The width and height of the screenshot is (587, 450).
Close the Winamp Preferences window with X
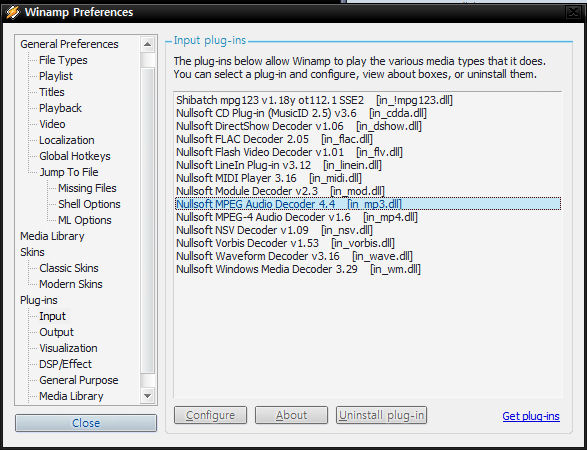pos(573,12)
